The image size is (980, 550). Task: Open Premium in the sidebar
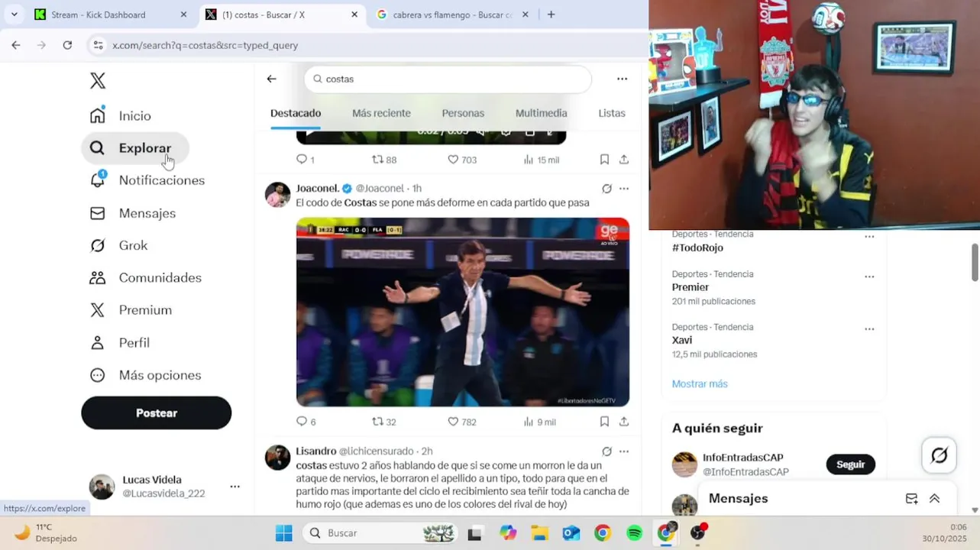(131, 310)
